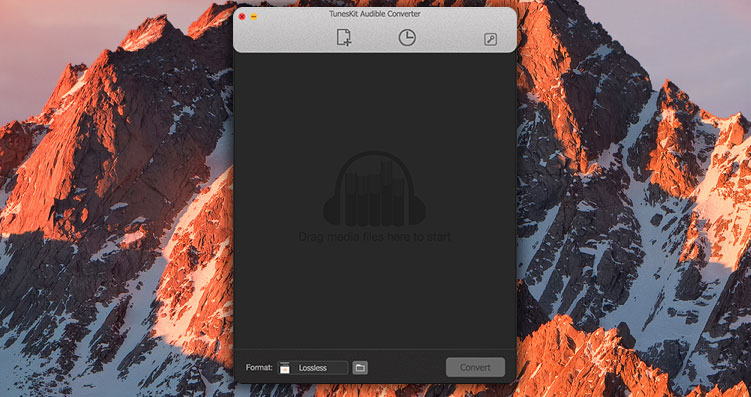Open the registration key icon
Image resolution: width=751 pixels, height=397 pixels.
(x=490, y=40)
